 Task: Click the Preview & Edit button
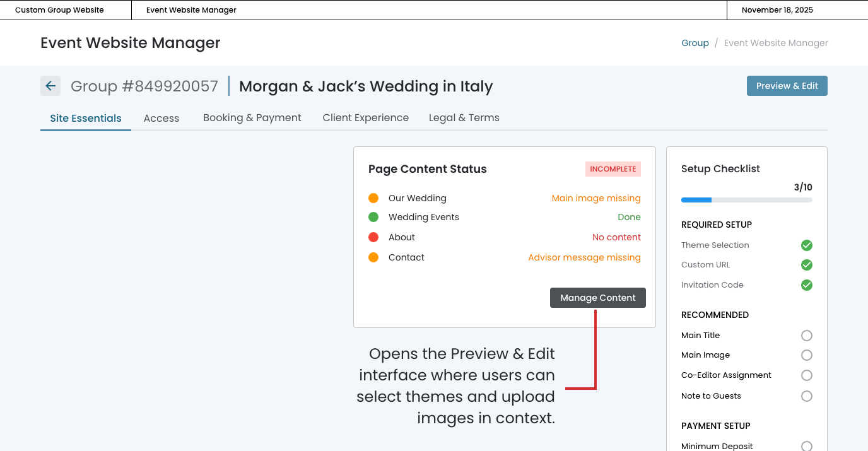pyautogui.click(x=787, y=86)
